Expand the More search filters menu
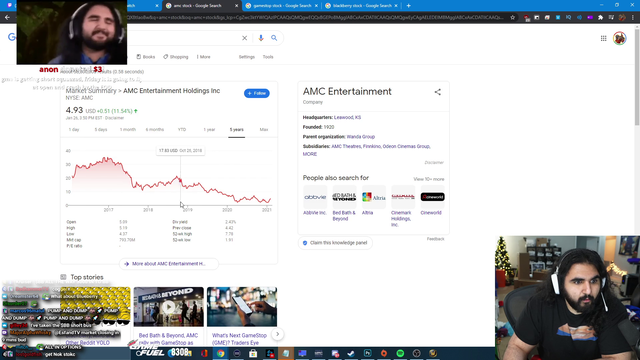The width and height of the screenshot is (640, 360). pyautogui.click(x=203, y=57)
